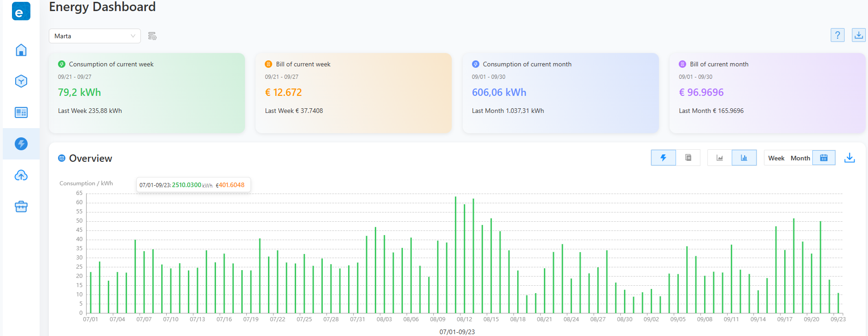Open the dashboard panel sidebar icon
Image resolution: width=868 pixels, height=336 pixels.
21,112
